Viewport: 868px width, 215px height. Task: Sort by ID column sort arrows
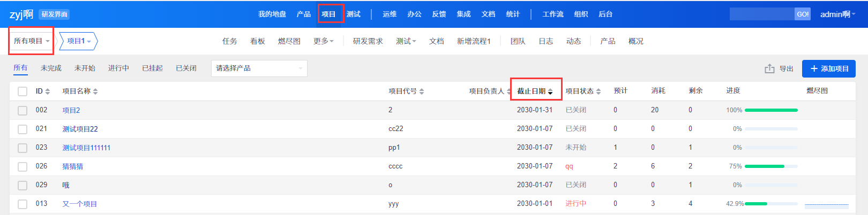[48, 91]
